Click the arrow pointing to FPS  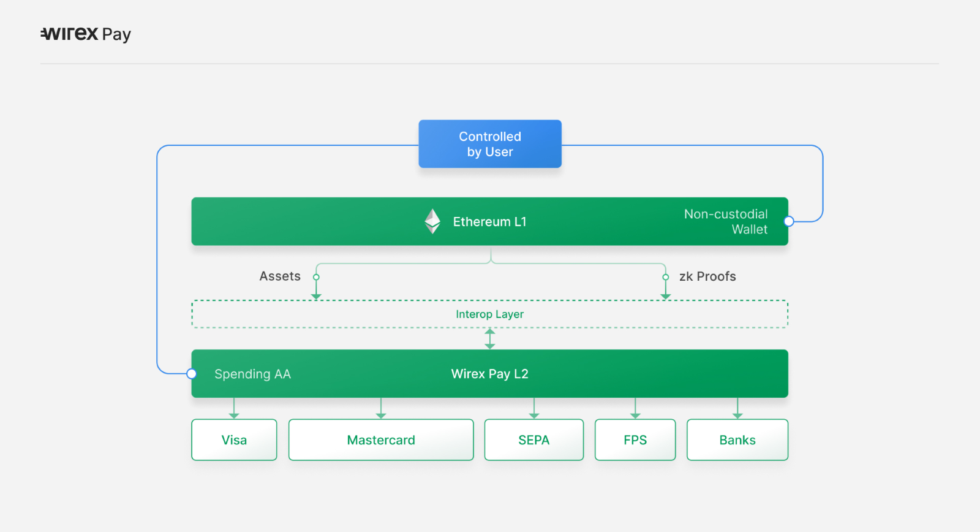635,408
